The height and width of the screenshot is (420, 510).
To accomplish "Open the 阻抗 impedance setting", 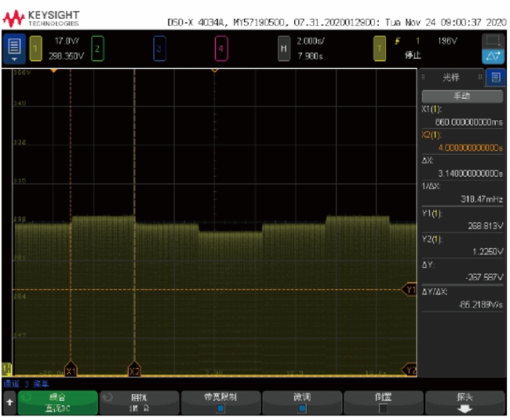I will coord(140,402).
